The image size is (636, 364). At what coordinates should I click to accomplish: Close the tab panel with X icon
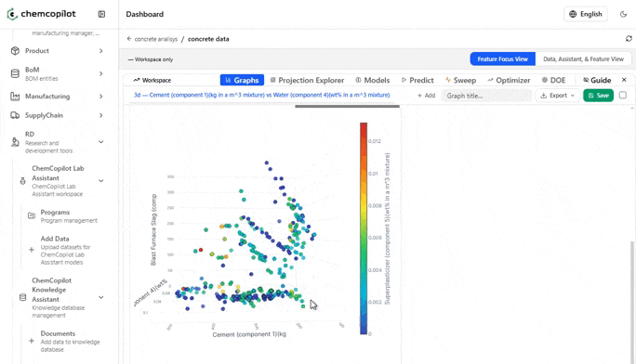coord(624,80)
